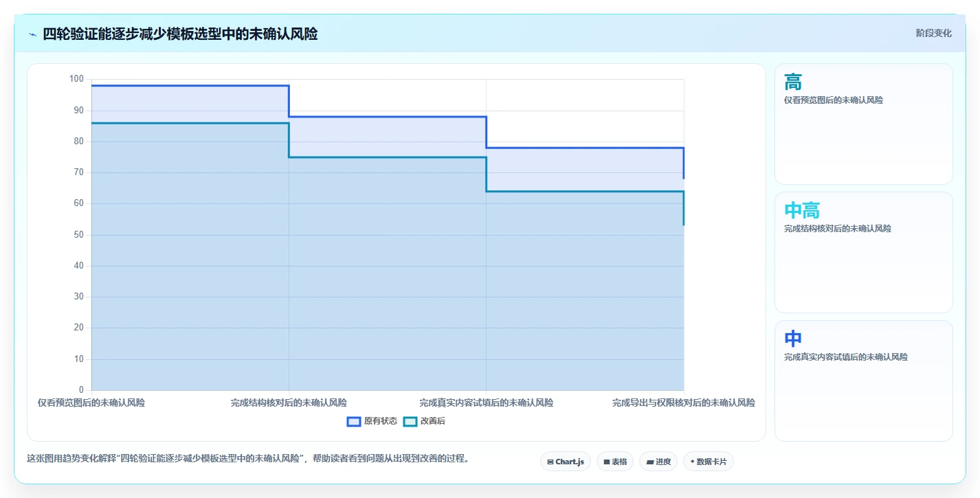Click the chart description sentence below the chart

[247, 458]
